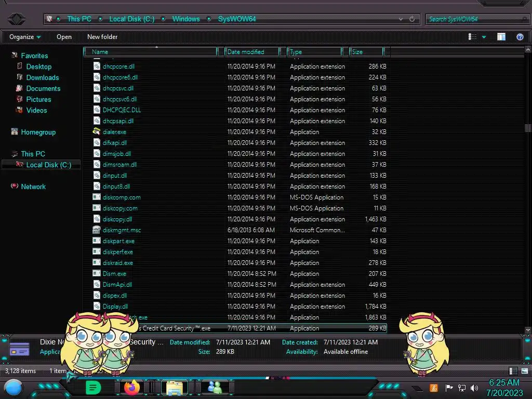The image size is (532, 399).
Task: Click the dialer.exe file icon
Action: (97, 131)
